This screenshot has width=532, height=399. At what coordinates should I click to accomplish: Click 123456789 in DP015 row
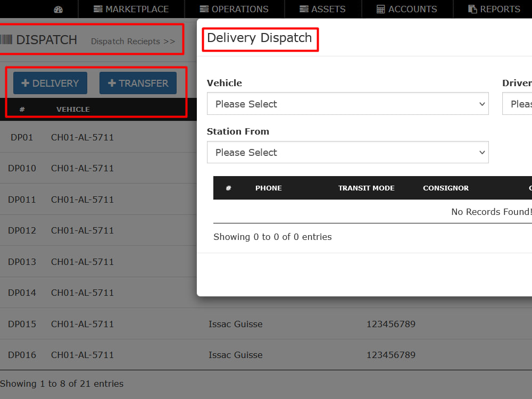[391, 324]
